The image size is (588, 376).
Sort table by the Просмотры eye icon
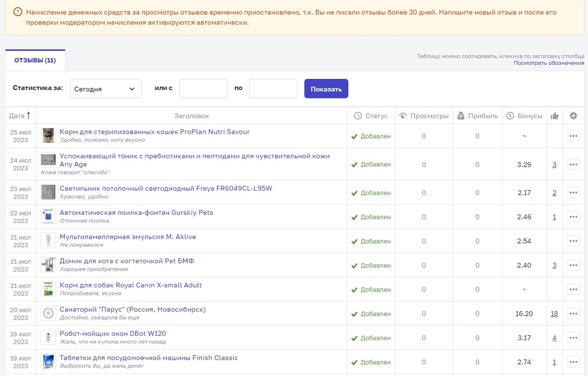point(403,116)
